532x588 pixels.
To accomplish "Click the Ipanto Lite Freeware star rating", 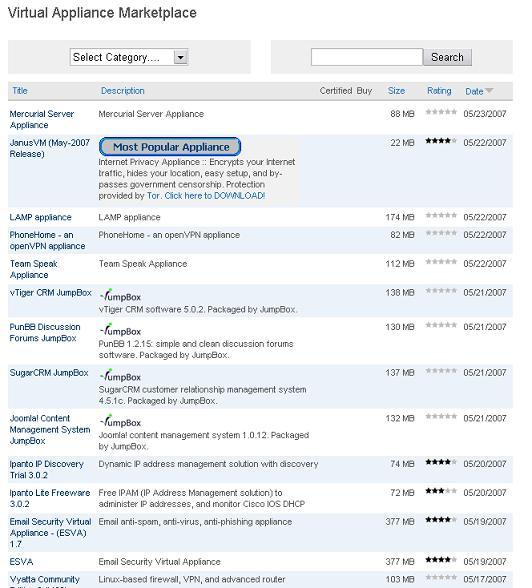I will pyautogui.click(x=441, y=491).
